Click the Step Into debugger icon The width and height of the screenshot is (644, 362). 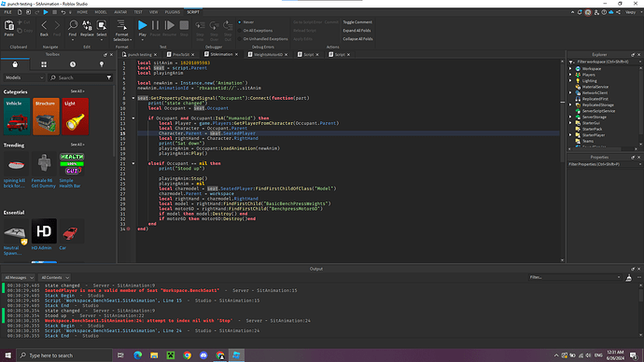coord(200,25)
